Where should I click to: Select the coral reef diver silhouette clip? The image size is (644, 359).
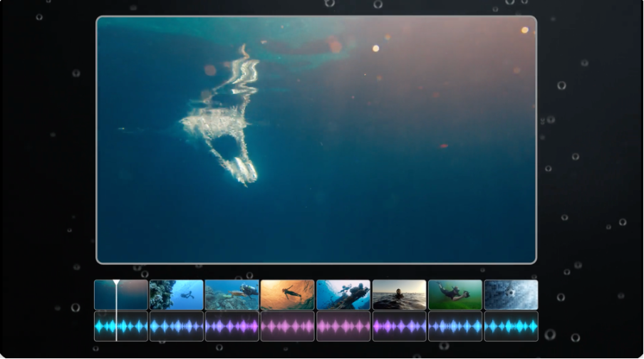(x=177, y=294)
